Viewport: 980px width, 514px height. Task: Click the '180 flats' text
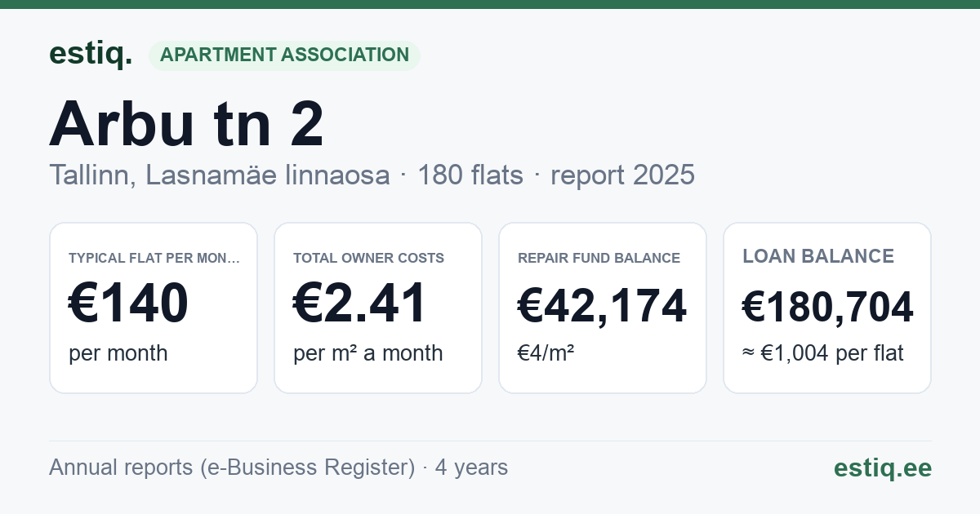(x=470, y=175)
